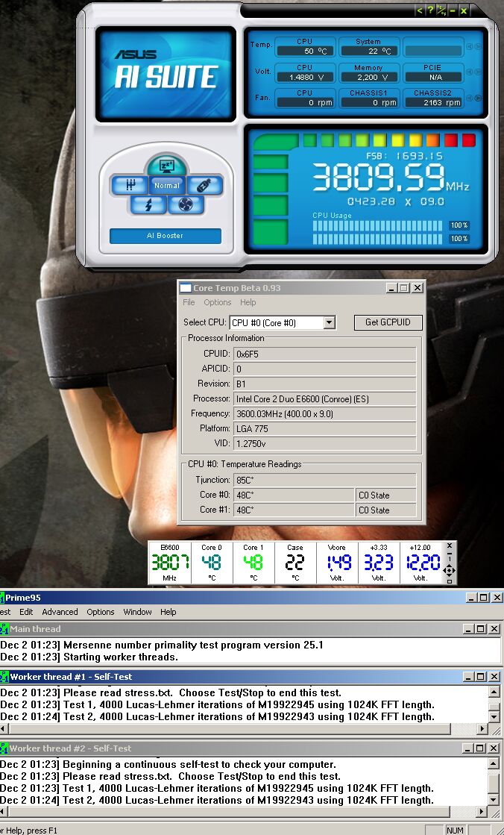
Task: Click the ASUS AI Suite logo panel
Action: tap(166, 75)
